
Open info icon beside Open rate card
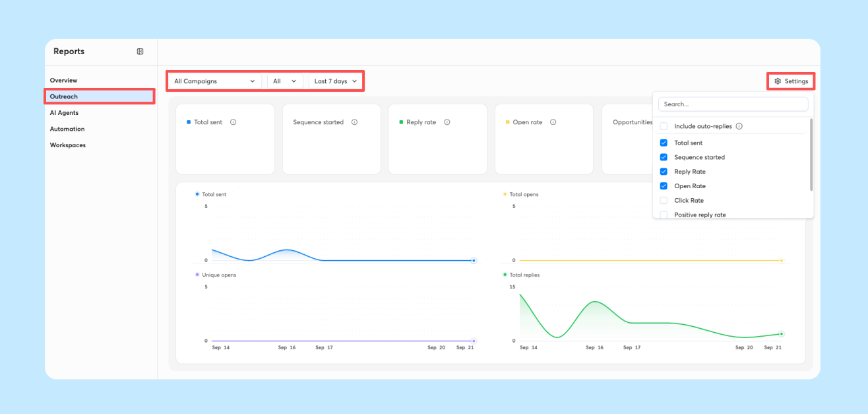point(553,122)
